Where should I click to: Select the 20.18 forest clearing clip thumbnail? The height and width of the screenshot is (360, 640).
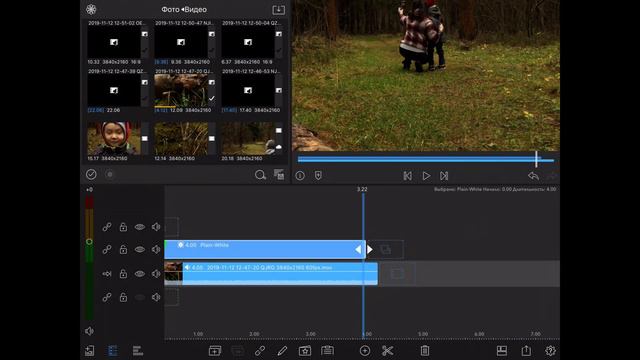(248, 138)
